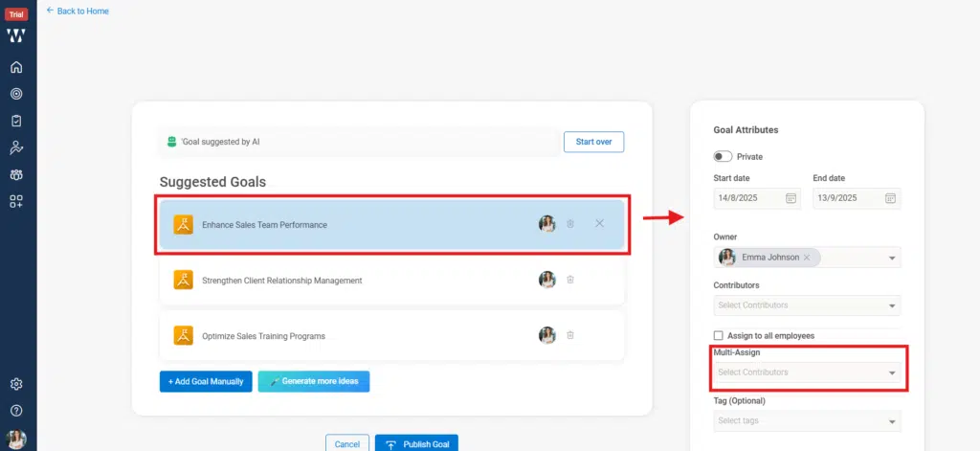Click the Start over button
Image resolution: width=980 pixels, height=451 pixels.
click(x=593, y=142)
